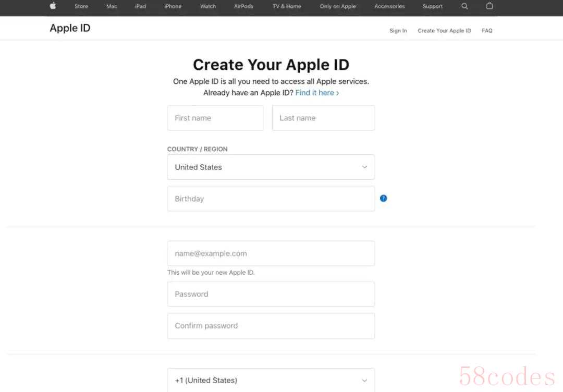The image size is (563, 392).
Task: Expand the Country / Region dropdown
Action: tap(271, 167)
